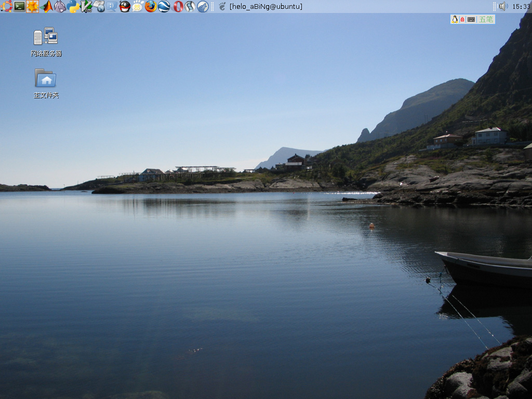The image size is (532, 399).
Task: Switch the 五笔 input method
Action: [x=486, y=19]
